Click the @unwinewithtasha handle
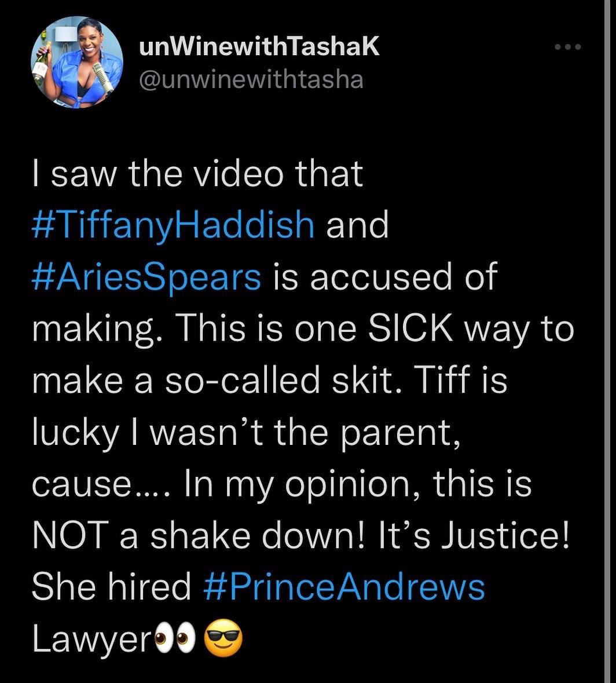 coord(251,79)
